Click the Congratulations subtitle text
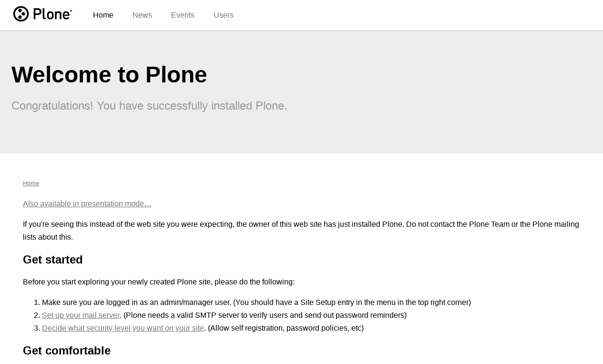The height and width of the screenshot is (364, 603). coord(149,106)
